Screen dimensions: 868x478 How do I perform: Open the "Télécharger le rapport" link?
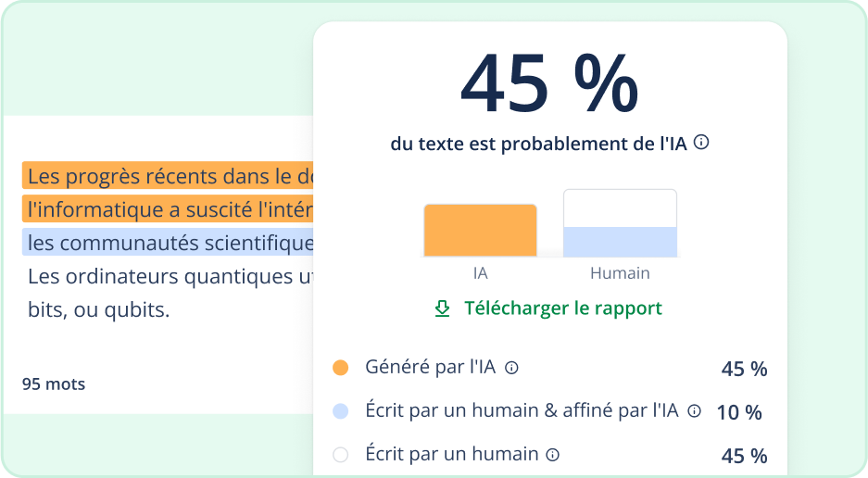click(562, 308)
